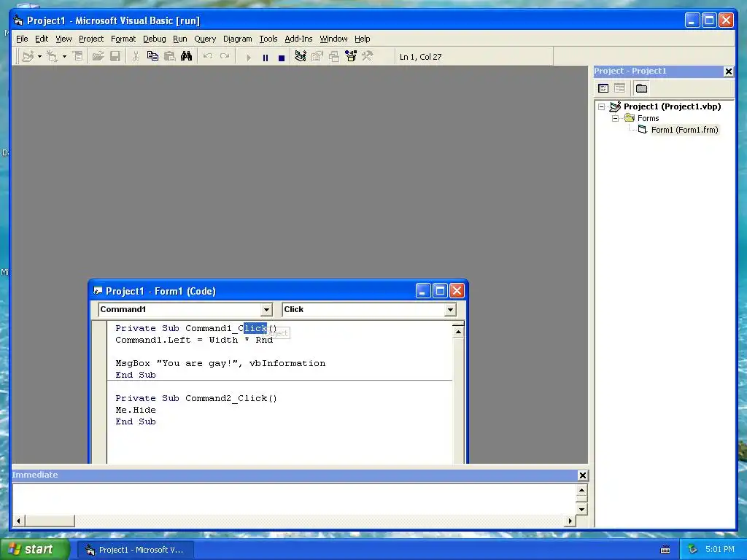The width and height of the screenshot is (747, 560).
Task: Click the Copy icon in toolbar
Action: point(152,57)
